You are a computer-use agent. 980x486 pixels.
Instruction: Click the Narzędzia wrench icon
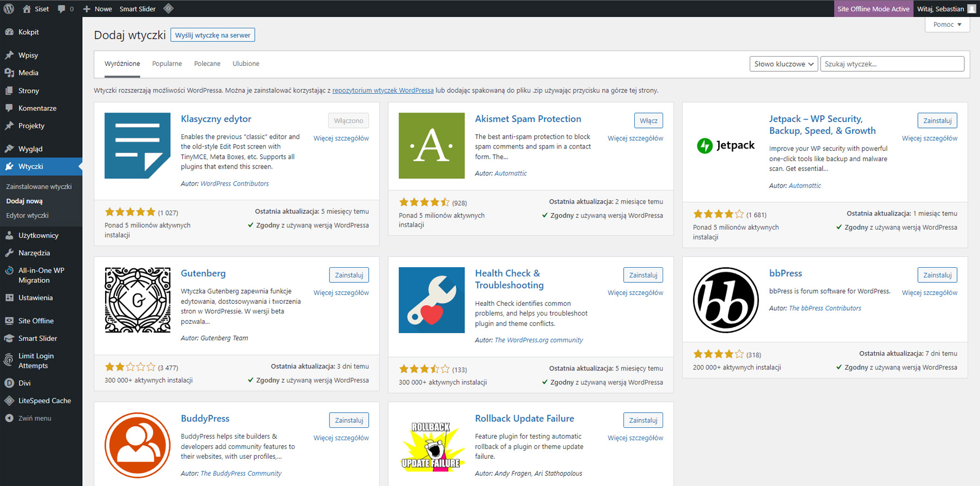click(9, 253)
